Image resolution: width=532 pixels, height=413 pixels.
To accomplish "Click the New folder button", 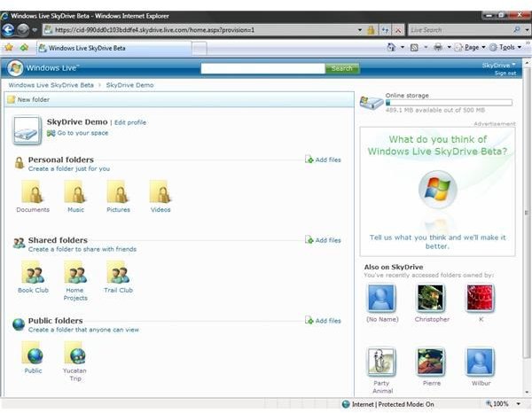I will pos(28,99).
